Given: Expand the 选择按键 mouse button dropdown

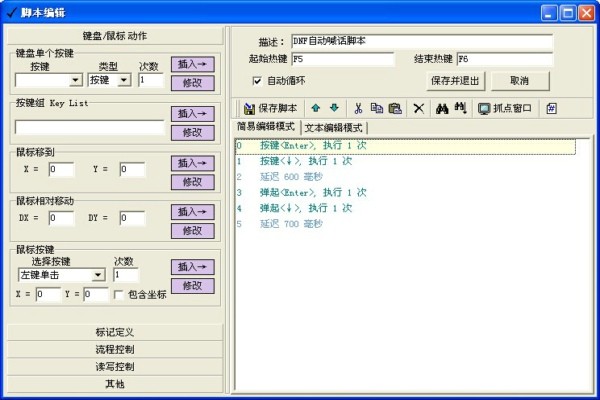Looking at the screenshot, I should click(x=98, y=275).
